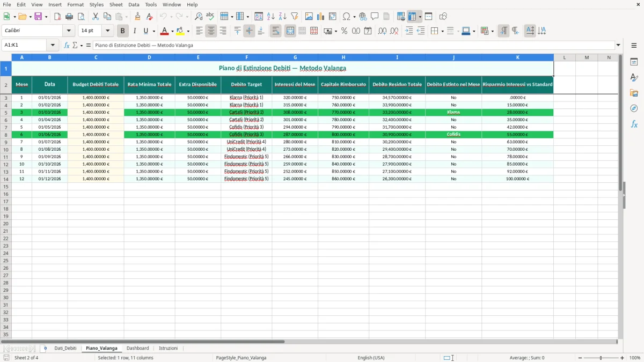
Task: Cut selection with the scissors icon
Action: point(96,17)
